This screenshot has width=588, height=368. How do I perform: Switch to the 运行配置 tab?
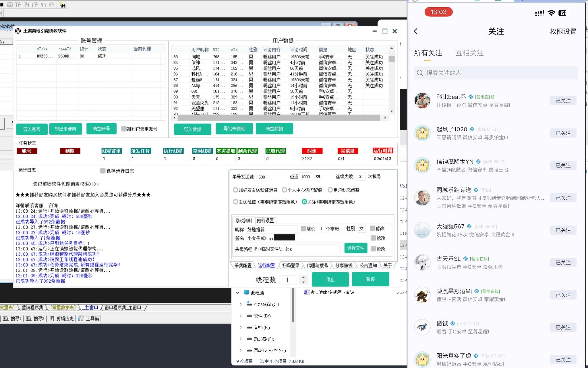click(x=266, y=265)
